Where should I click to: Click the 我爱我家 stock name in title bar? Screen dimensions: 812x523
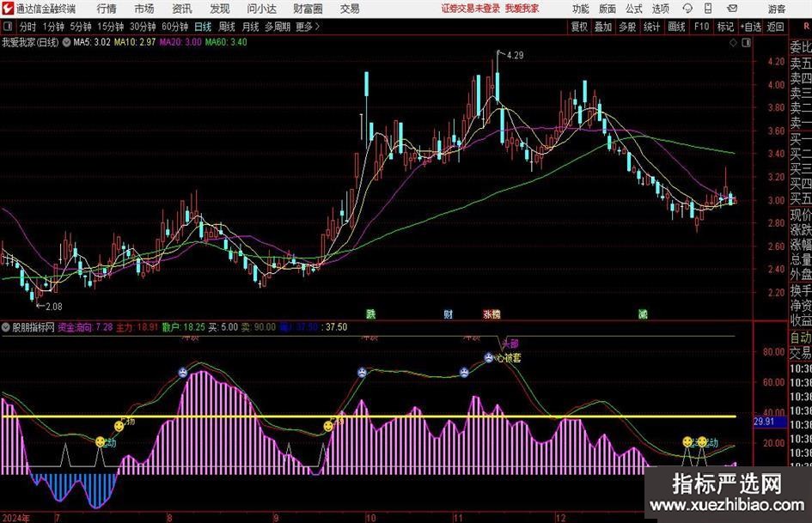(522, 9)
